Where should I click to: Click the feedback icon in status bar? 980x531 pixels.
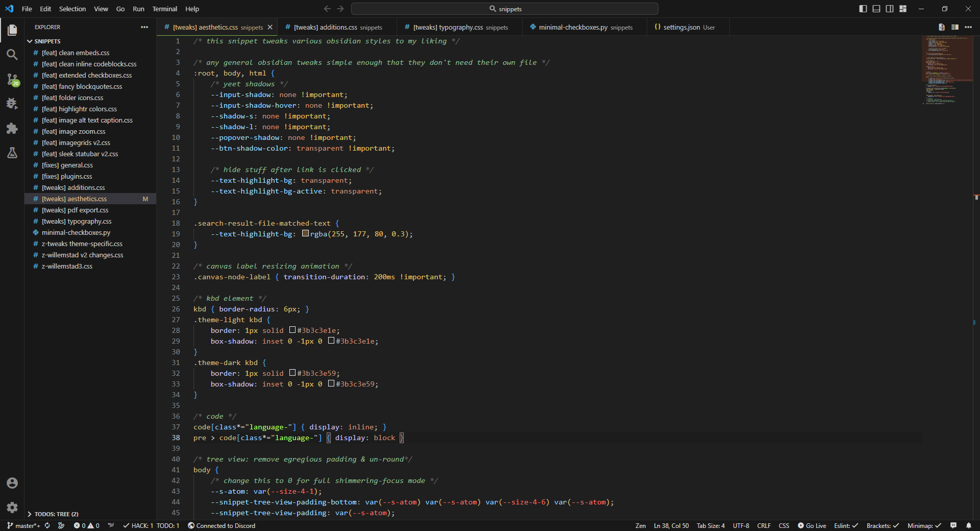953,525
